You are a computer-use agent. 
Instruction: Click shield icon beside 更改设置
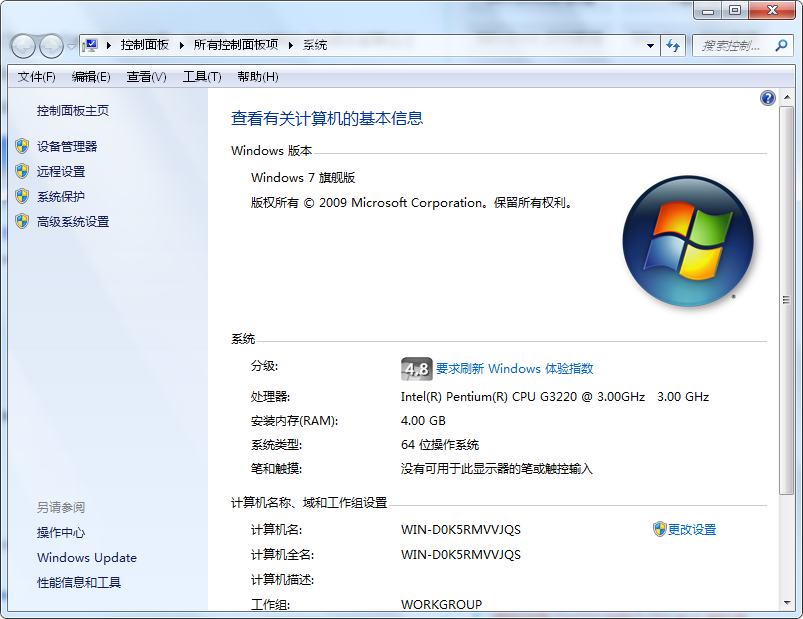click(660, 529)
